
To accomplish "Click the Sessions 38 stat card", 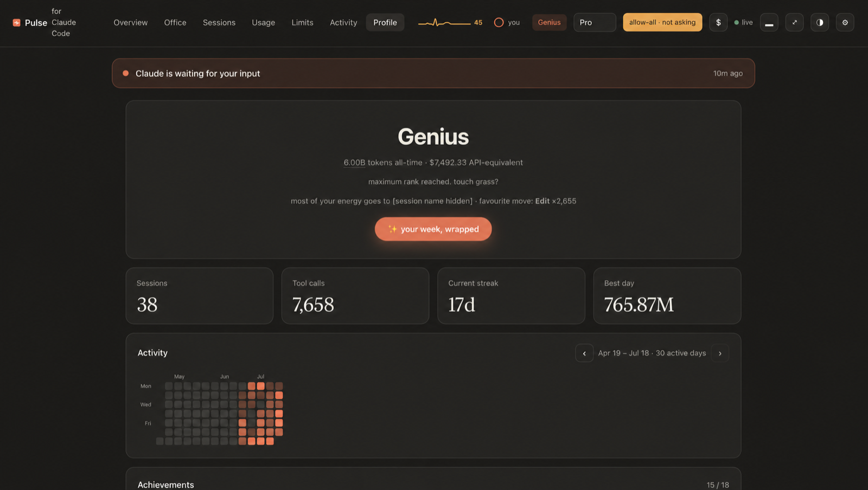I will [x=200, y=296].
